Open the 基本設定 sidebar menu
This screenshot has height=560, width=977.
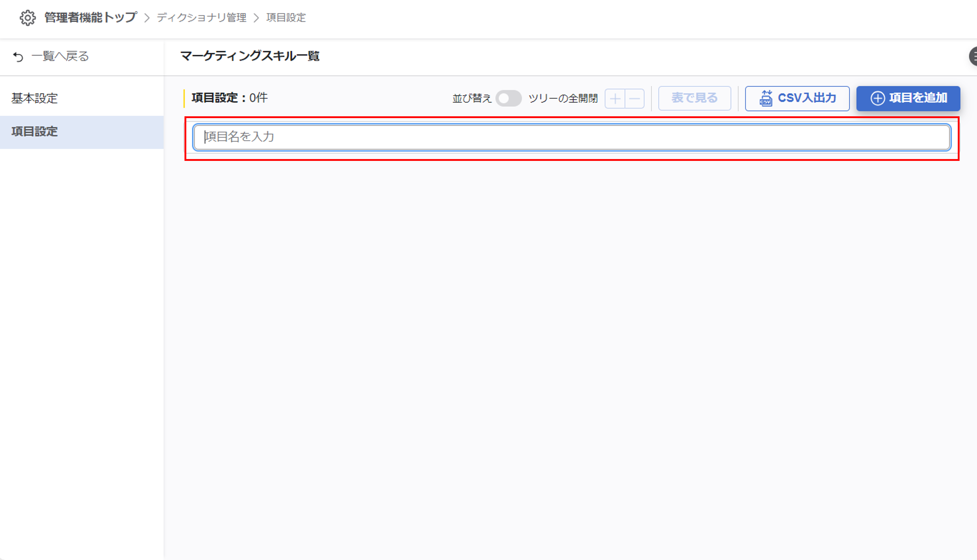(35, 98)
